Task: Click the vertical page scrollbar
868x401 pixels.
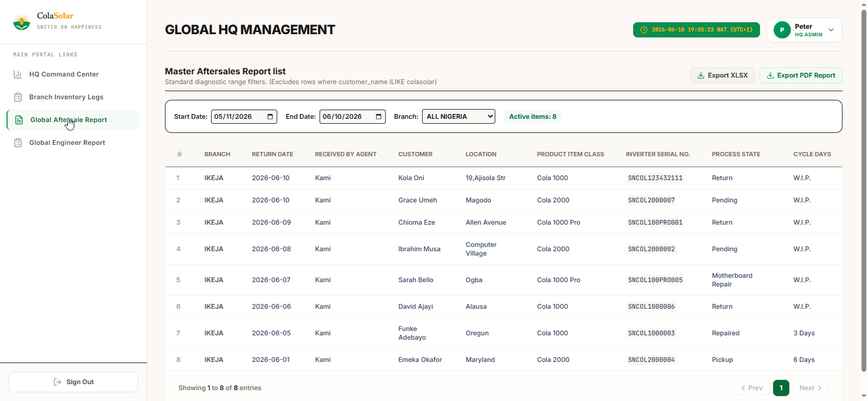Action: (x=864, y=190)
